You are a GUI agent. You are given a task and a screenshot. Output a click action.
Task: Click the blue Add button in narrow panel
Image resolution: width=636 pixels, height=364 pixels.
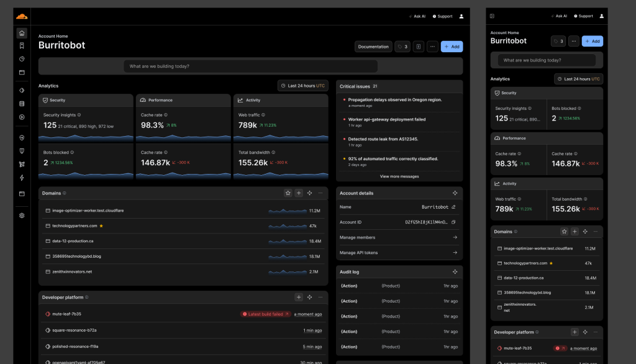click(x=592, y=41)
